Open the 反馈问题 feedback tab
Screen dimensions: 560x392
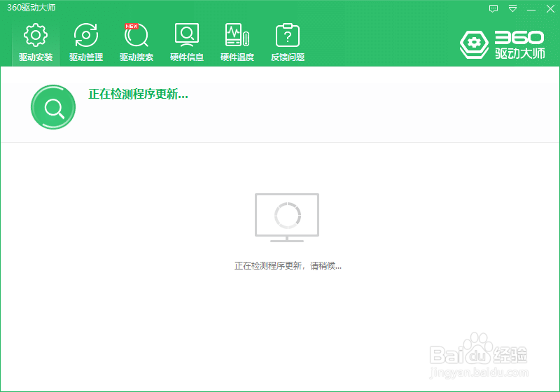coord(288,43)
